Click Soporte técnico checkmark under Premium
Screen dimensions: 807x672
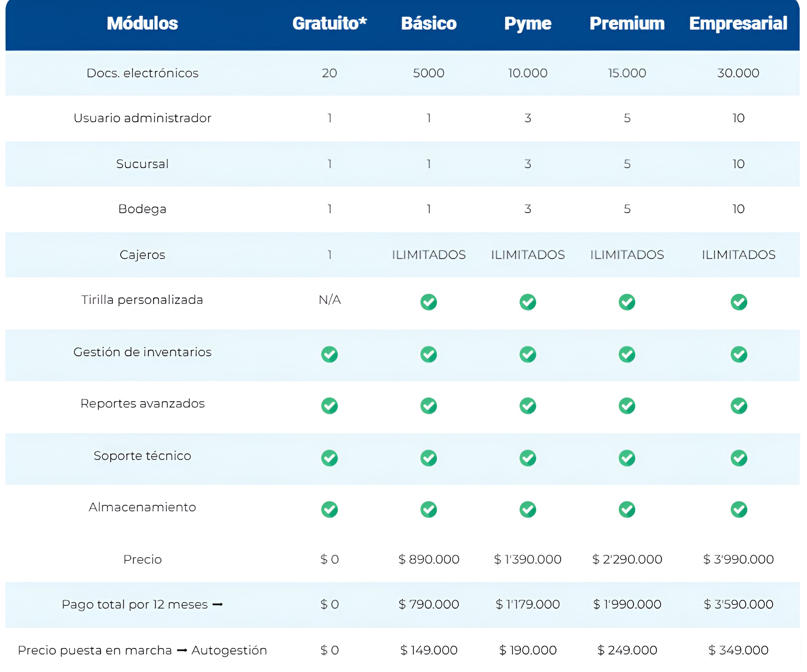pos(627,458)
